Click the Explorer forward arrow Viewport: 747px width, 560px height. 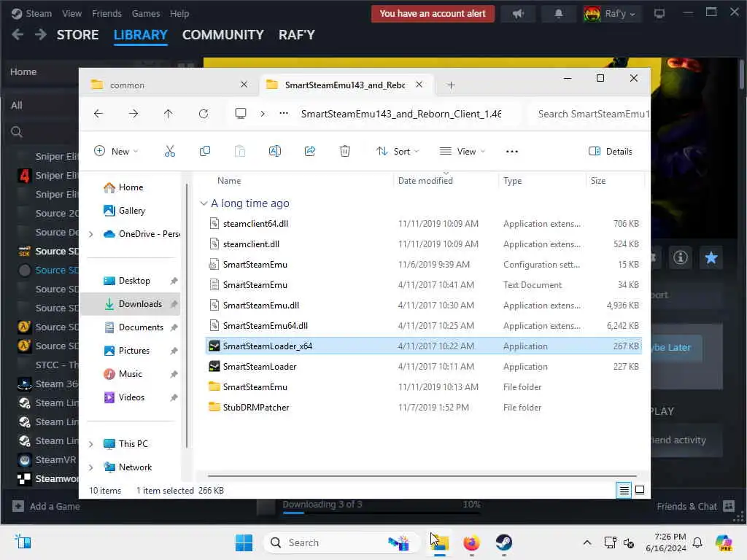coord(133,114)
